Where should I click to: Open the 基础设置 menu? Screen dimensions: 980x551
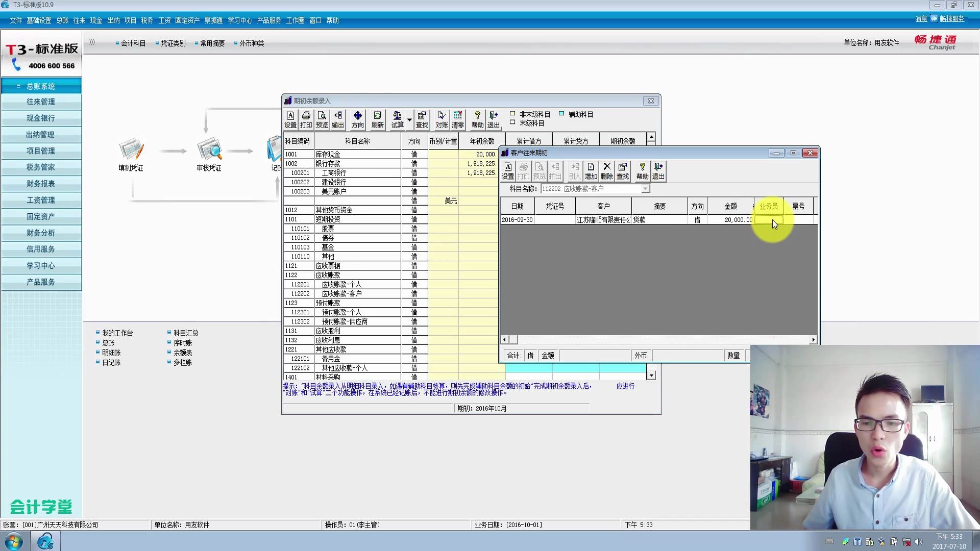click(39, 20)
